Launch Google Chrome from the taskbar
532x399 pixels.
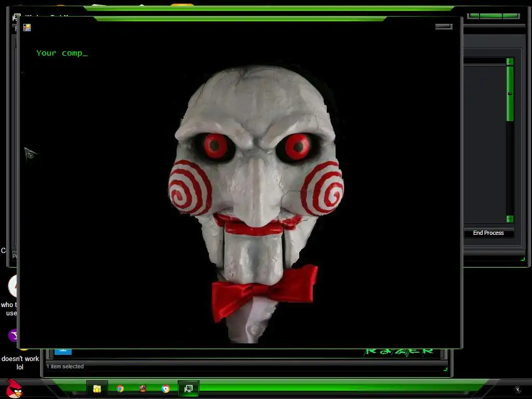[x=120, y=389]
